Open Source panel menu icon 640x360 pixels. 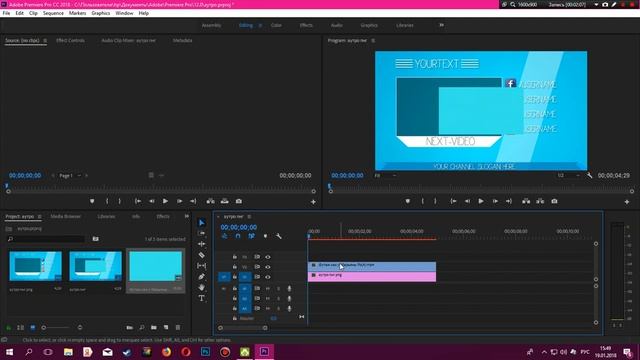[45, 40]
